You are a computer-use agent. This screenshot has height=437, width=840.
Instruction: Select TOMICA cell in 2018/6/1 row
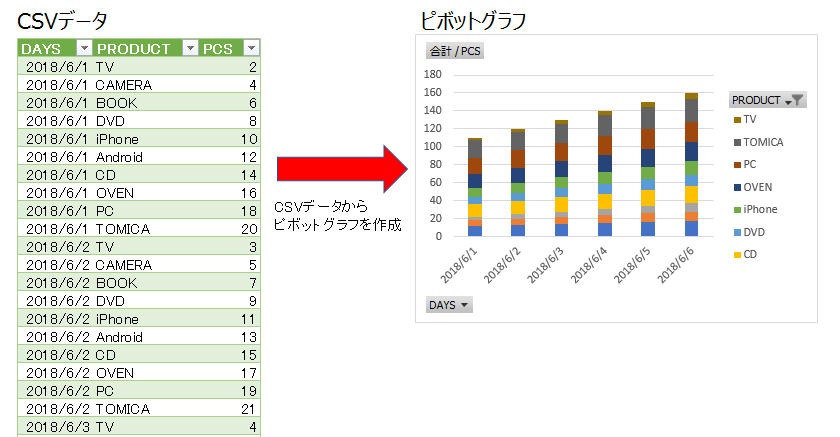pos(146,229)
